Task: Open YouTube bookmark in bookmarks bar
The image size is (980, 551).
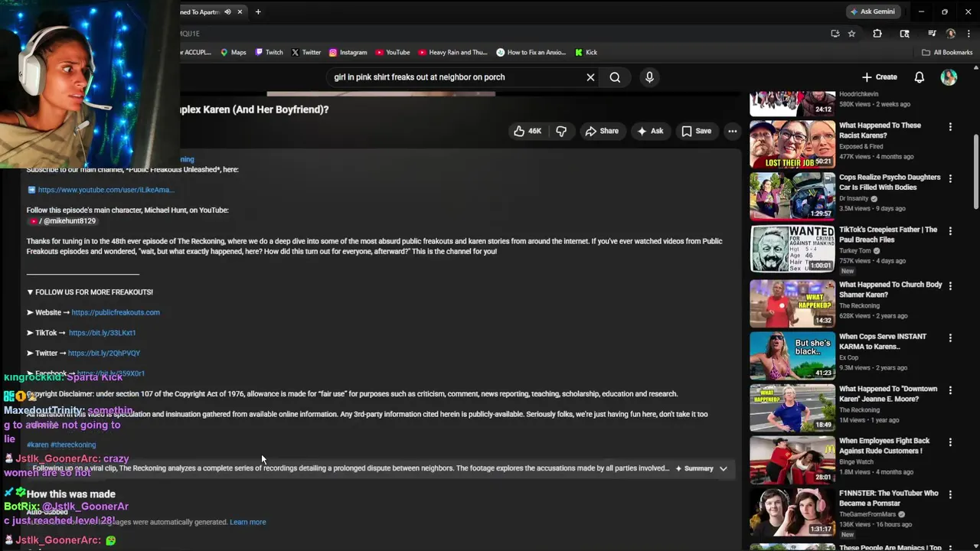Action: click(392, 52)
